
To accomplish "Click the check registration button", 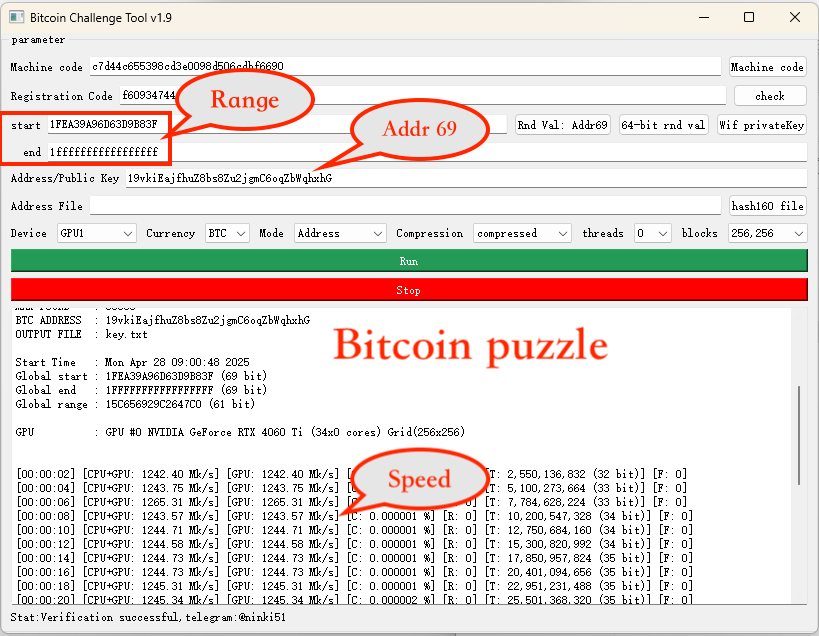I will point(770,96).
